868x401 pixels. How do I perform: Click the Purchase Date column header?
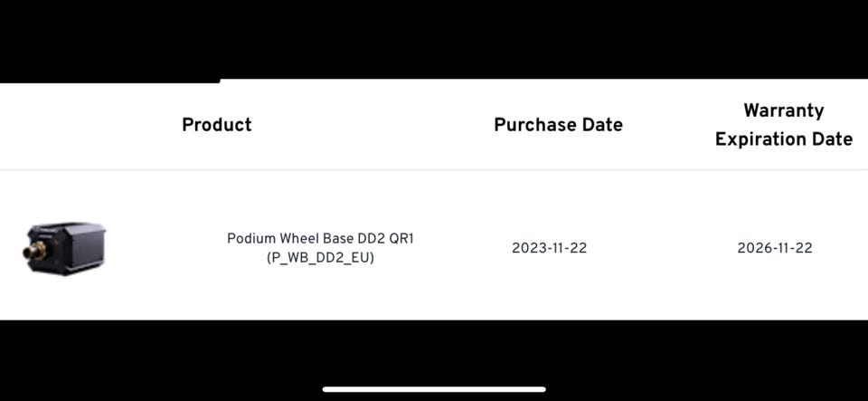[x=558, y=125]
